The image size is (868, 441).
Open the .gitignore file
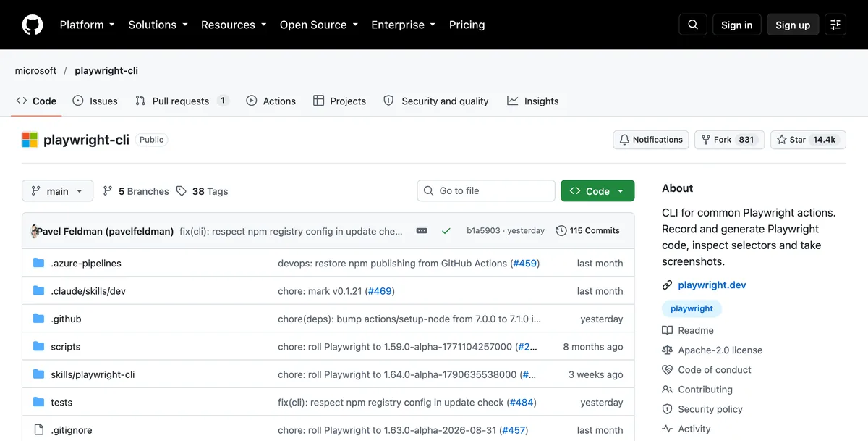click(72, 430)
